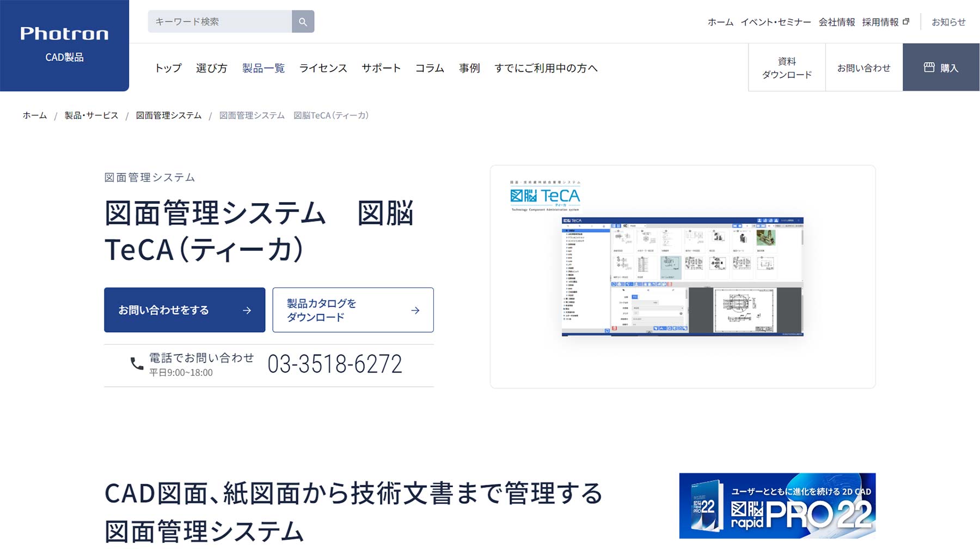Select 事例 in the main navigation
The image size is (980, 549).
pos(469,68)
